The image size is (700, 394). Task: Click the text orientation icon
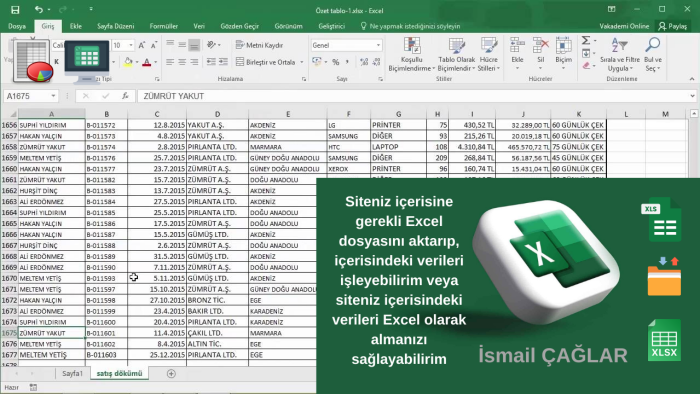211,45
